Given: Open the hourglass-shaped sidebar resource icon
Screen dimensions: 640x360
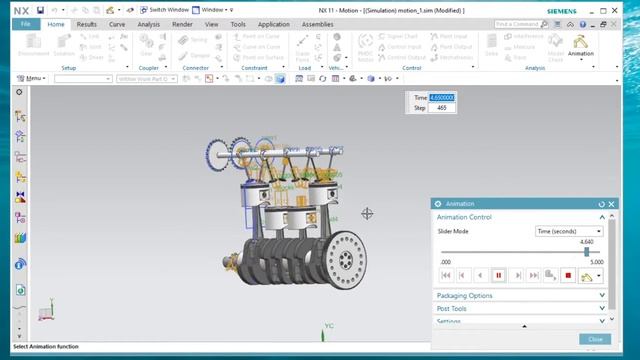Looking at the screenshot, I should coord(20,197).
